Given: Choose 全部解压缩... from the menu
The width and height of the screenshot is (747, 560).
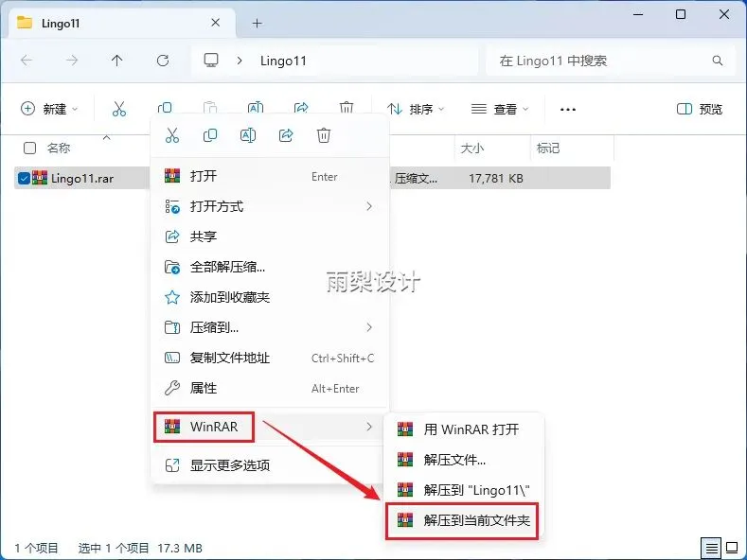Looking at the screenshot, I should click(x=270, y=267).
